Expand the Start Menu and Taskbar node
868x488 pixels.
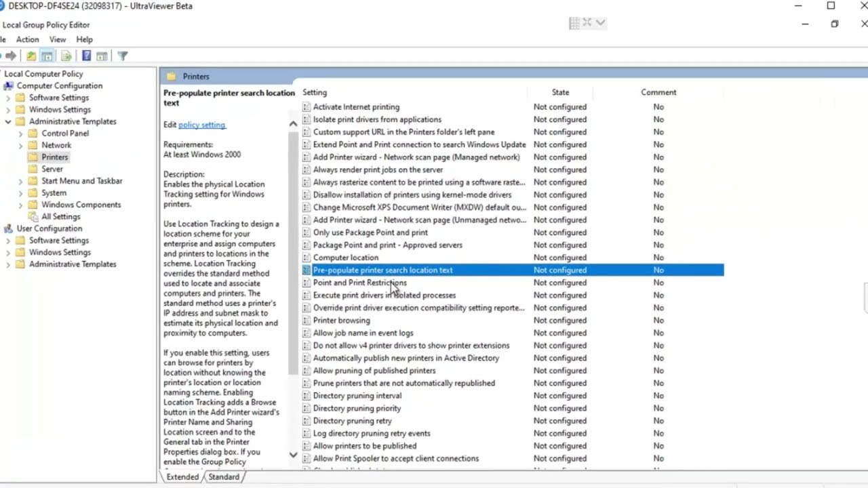coord(20,182)
